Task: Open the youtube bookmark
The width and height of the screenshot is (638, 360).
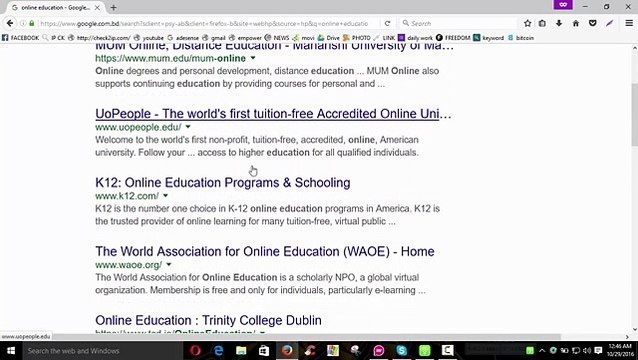Action: pos(149,38)
